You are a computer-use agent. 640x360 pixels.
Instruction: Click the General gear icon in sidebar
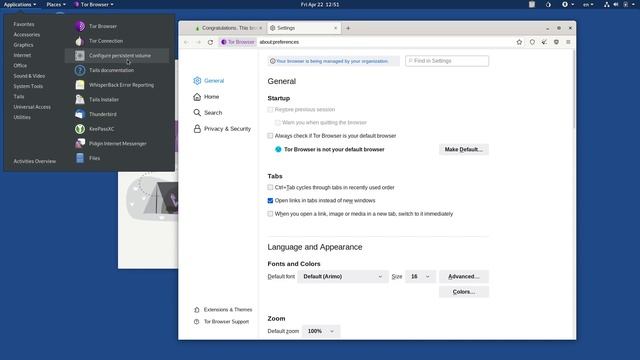point(197,81)
